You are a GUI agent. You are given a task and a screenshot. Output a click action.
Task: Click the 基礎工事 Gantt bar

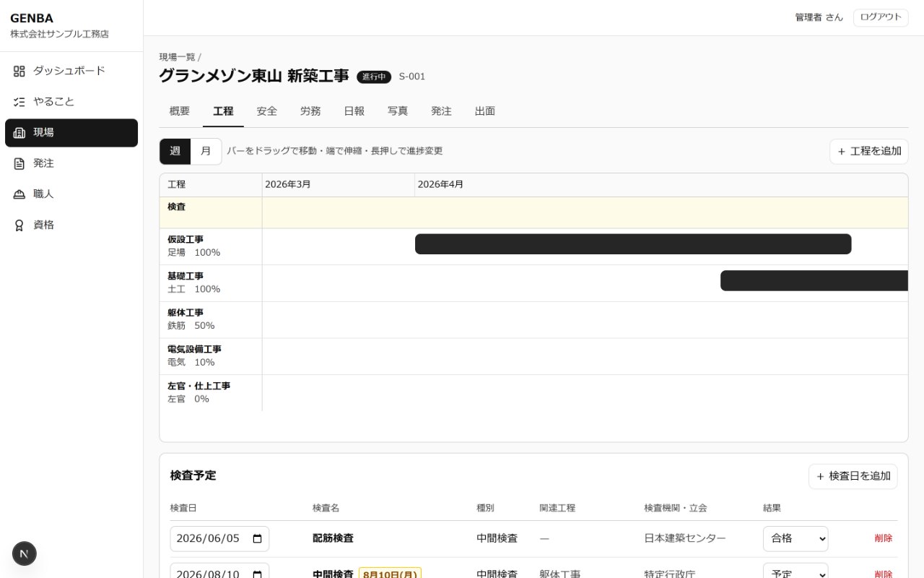click(x=814, y=280)
